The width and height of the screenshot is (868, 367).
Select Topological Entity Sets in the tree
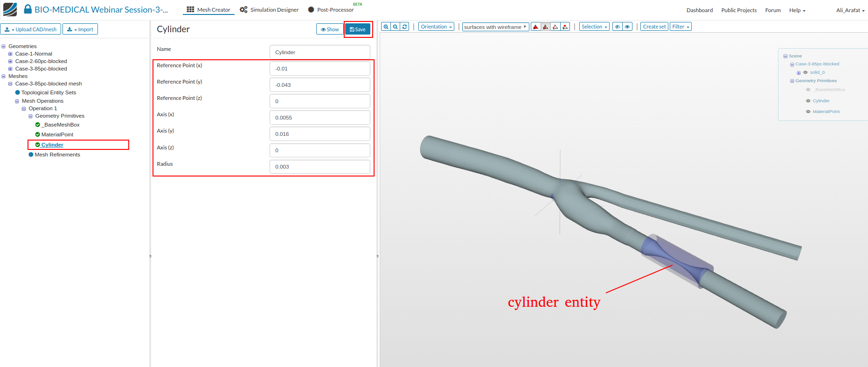[x=49, y=92]
